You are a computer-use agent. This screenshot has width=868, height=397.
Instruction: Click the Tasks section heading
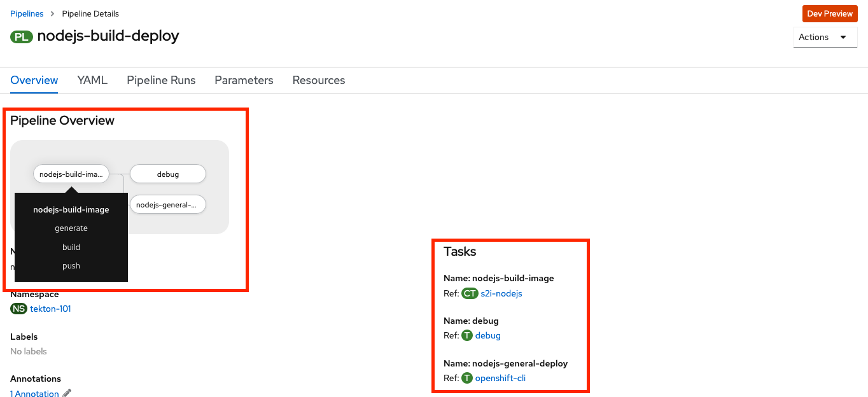point(460,251)
